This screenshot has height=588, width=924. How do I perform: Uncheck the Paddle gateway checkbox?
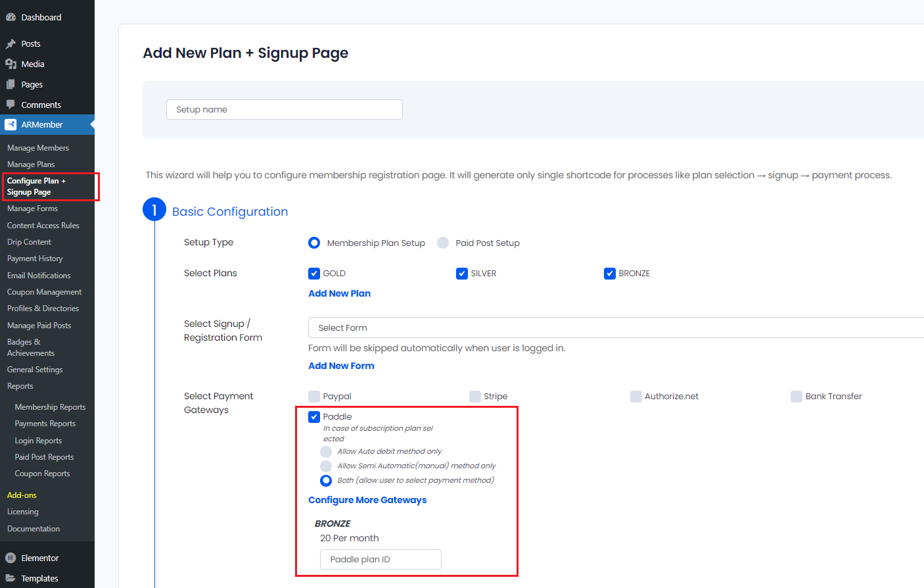(314, 416)
